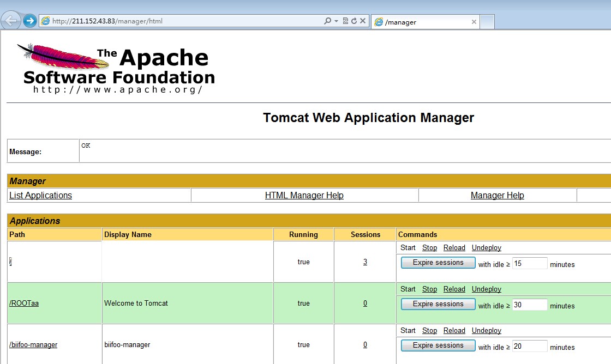Undeploy the /ROOTaa application
Image resolution: width=611 pixels, height=364 pixels.
(486, 289)
